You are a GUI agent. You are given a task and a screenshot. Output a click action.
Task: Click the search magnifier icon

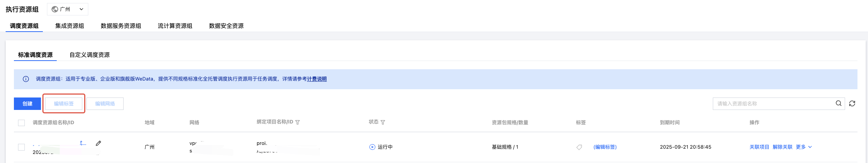[838, 104]
